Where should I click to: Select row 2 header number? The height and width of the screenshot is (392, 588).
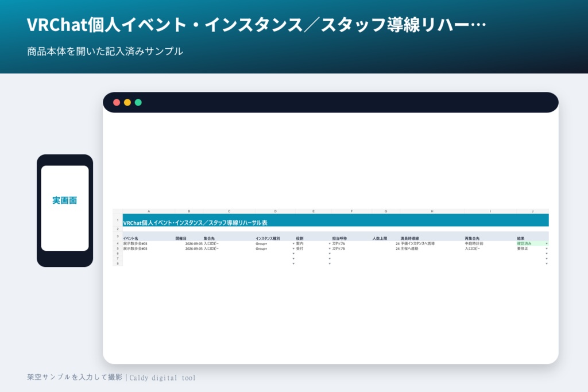click(x=118, y=229)
